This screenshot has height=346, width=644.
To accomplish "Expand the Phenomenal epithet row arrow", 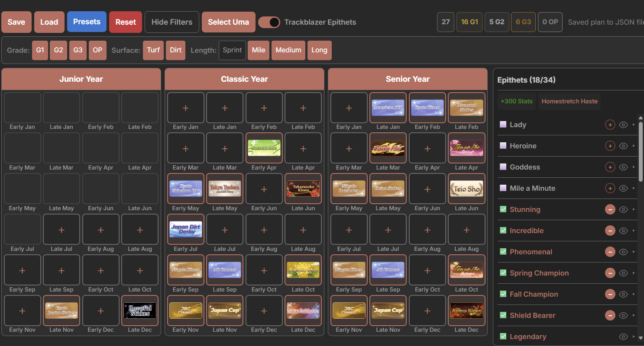I will [x=634, y=252].
